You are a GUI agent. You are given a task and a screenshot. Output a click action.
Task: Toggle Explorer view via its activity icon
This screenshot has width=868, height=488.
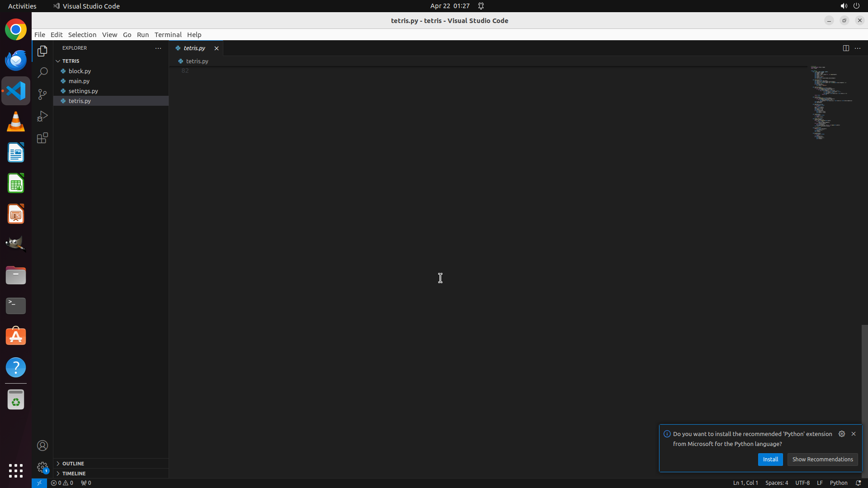tap(42, 51)
